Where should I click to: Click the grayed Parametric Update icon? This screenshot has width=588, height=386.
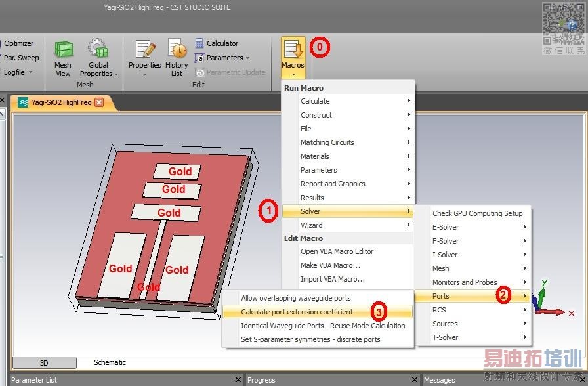200,72
